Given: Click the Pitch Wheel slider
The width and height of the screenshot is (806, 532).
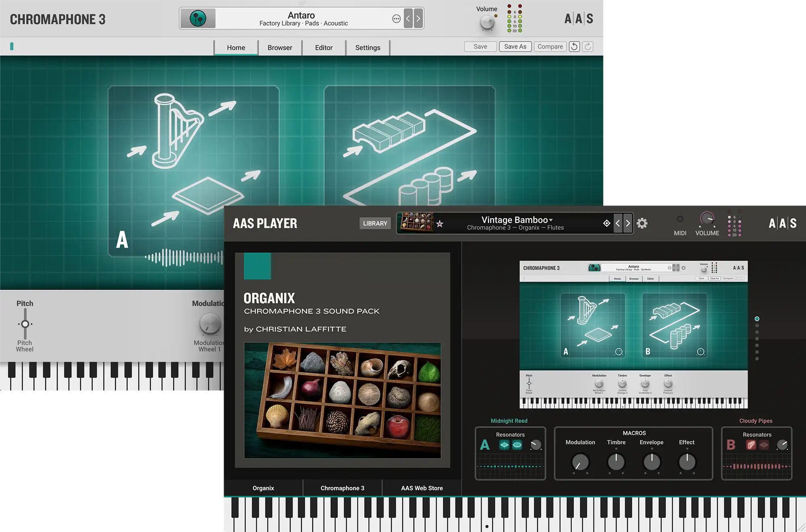Looking at the screenshot, I should tap(25, 324).
